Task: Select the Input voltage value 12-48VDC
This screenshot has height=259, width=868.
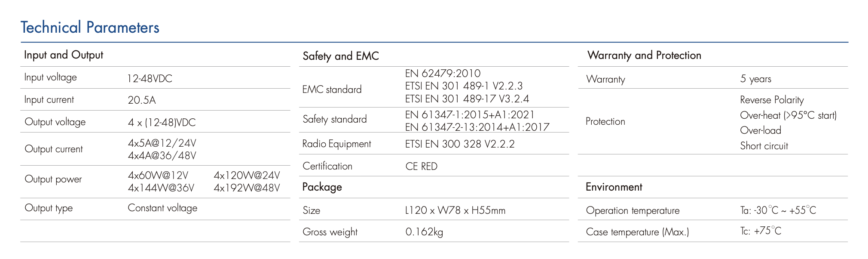Action: point(150,79)
